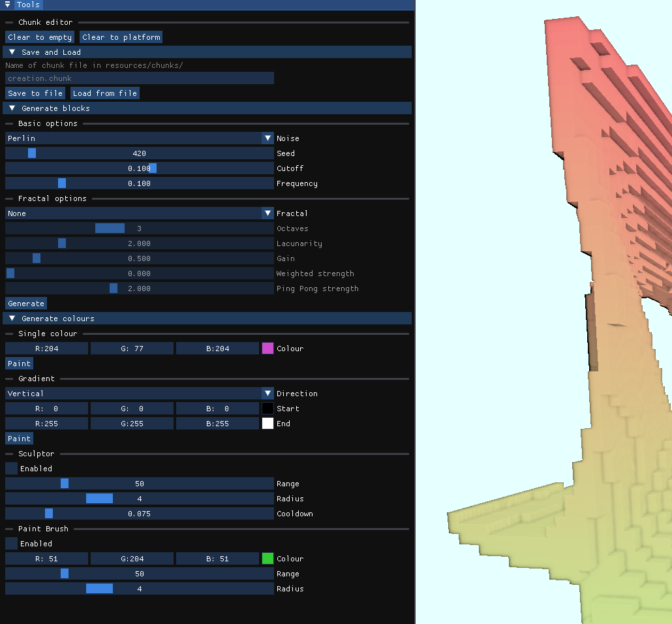Screen dimensions: 672x624
Task: Click the single colour B:204 field
Action: 218,349
